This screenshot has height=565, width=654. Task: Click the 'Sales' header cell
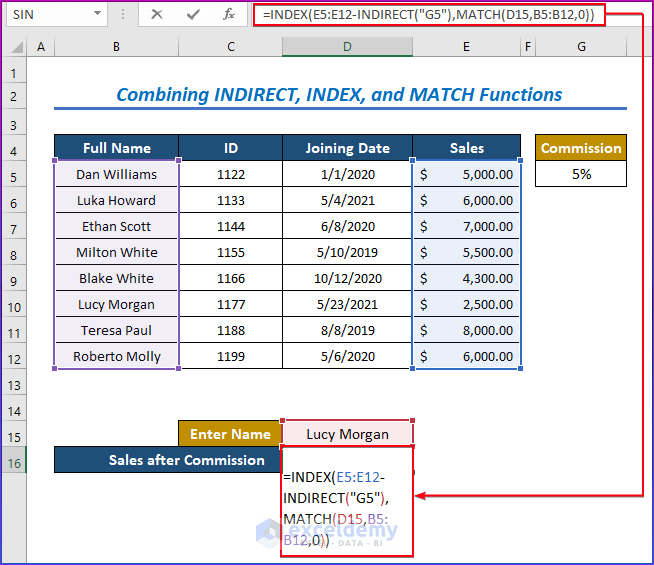(466, 148)
